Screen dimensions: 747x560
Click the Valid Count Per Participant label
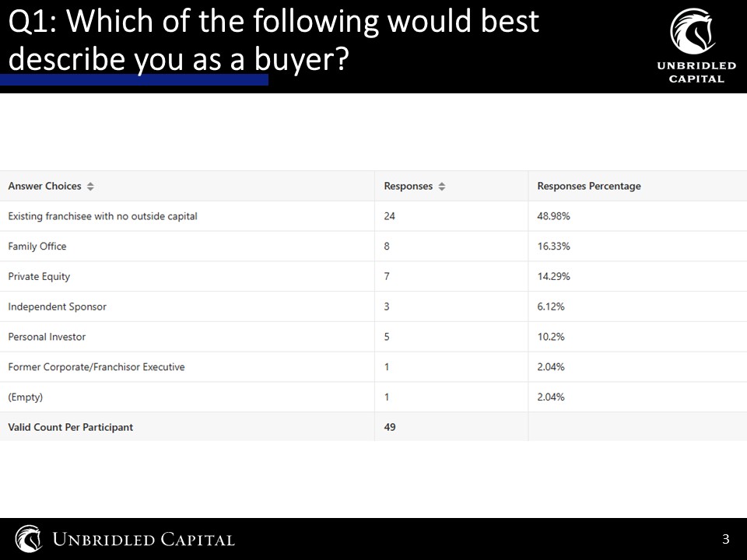[x=71, y=427]
